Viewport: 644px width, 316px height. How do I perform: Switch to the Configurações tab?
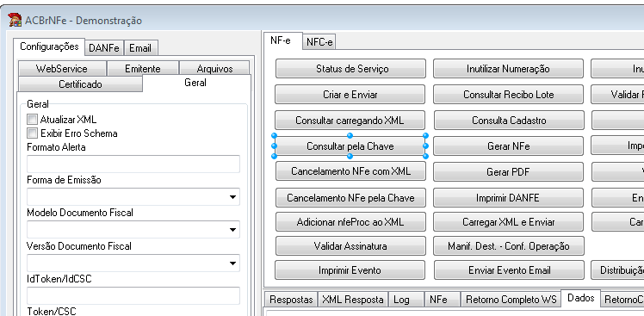coord(49,46)
